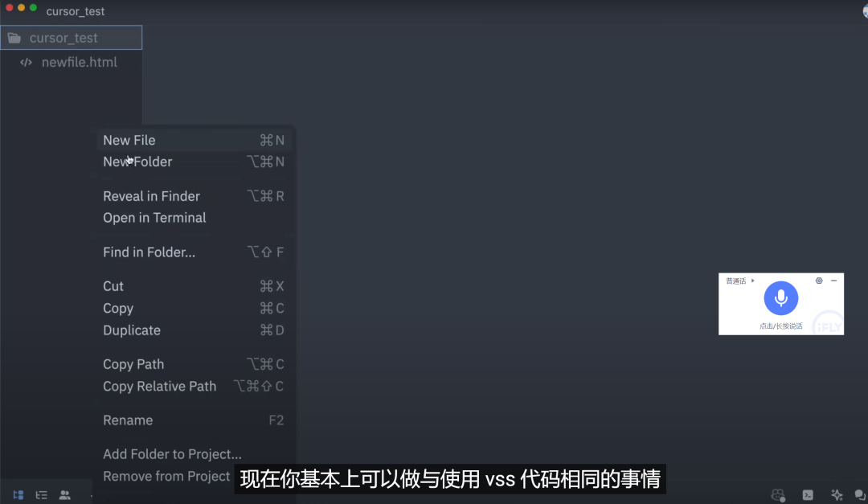Select Reveal in Finder menu entry

point(194,196)
